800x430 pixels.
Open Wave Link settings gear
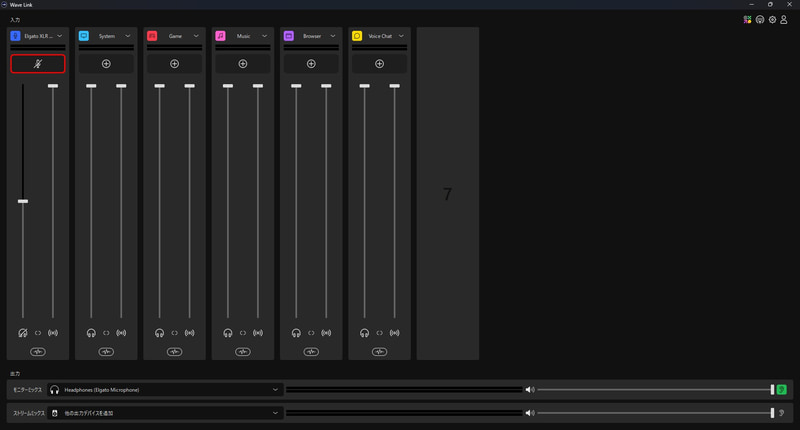pyautogui.click(x=772, y=19)
